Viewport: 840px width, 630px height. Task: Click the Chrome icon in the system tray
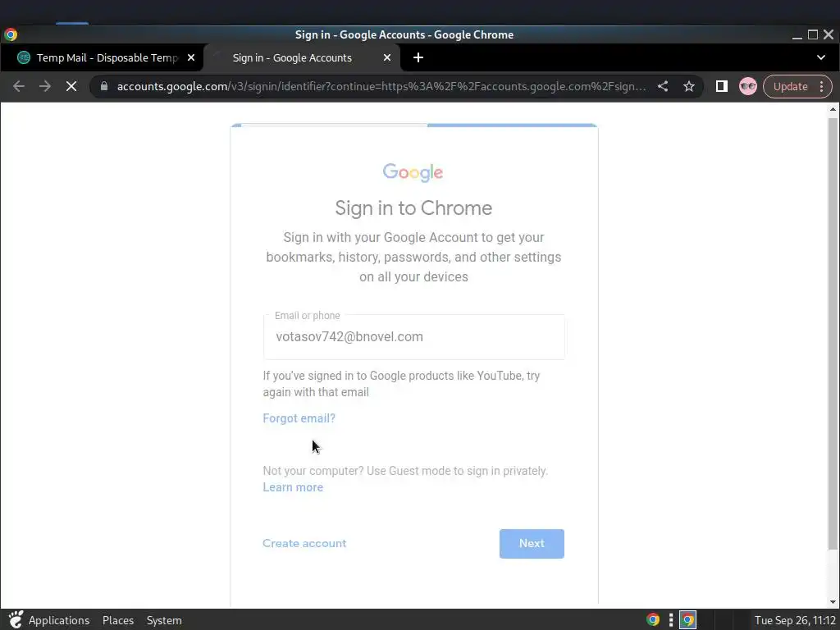(x=653, y=620)
